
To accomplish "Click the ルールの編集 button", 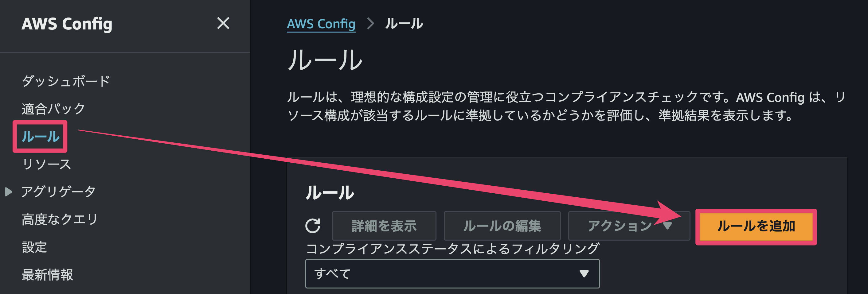I will pos(502,226).
